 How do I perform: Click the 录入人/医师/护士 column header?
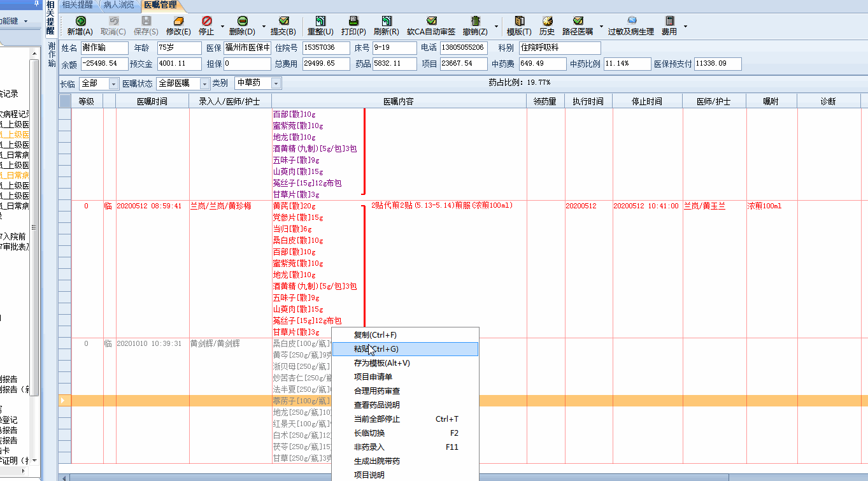[231, 101]
